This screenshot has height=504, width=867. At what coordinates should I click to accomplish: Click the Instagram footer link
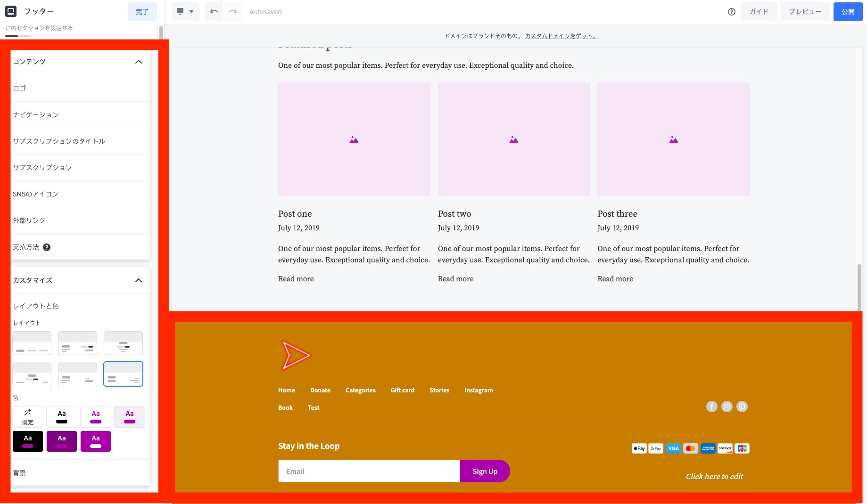click(x=479, y=390)
